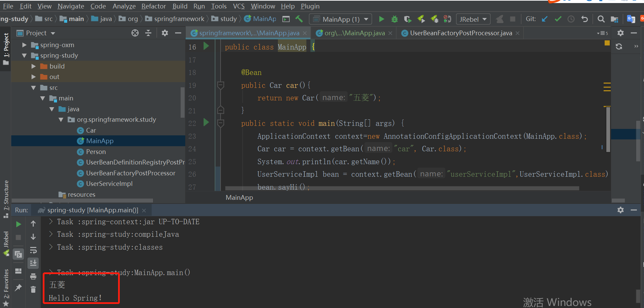Open Project Structure icon in toolbar
This screenshot has height=308, width=644.
pos(614,19)
